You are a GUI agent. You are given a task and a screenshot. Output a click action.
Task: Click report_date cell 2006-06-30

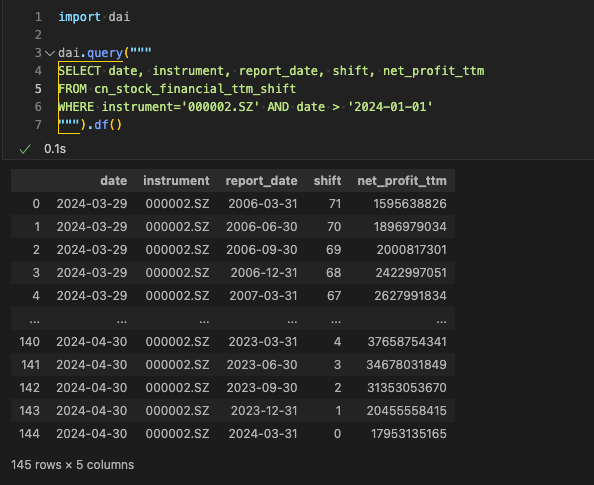(262, 227)
